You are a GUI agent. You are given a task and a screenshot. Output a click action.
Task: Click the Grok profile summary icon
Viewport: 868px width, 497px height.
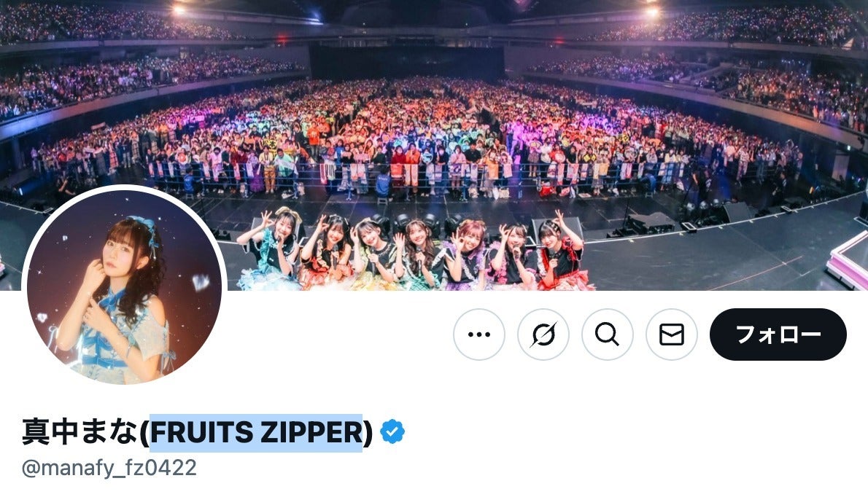pyautogui.click(x=543, y=334)
